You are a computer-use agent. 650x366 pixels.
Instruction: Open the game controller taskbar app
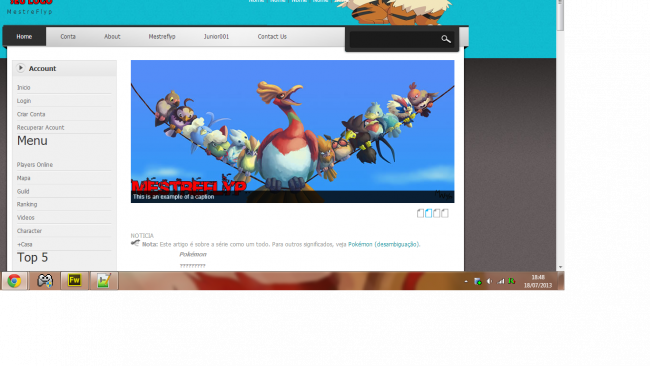(45, 281)
